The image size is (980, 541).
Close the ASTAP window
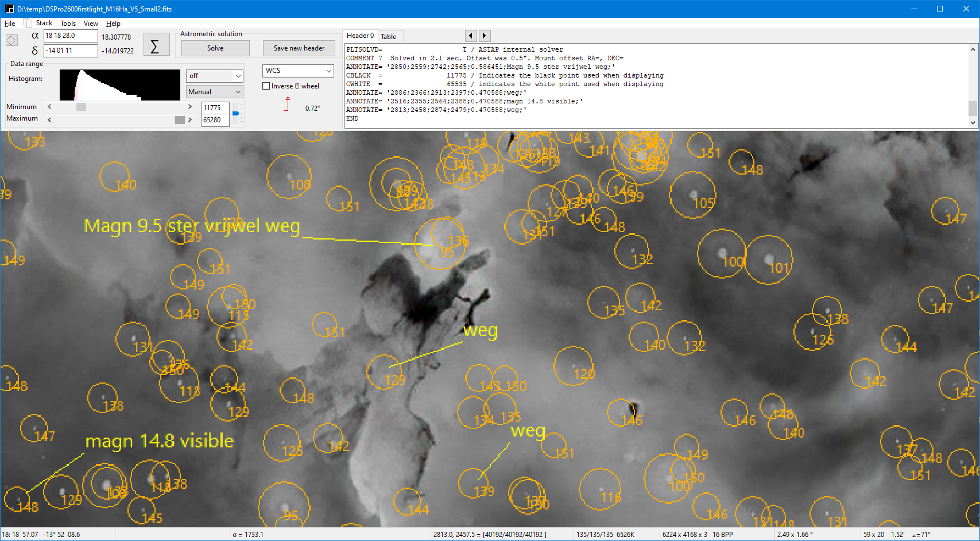pyautogui.click(x=966, y=9)
